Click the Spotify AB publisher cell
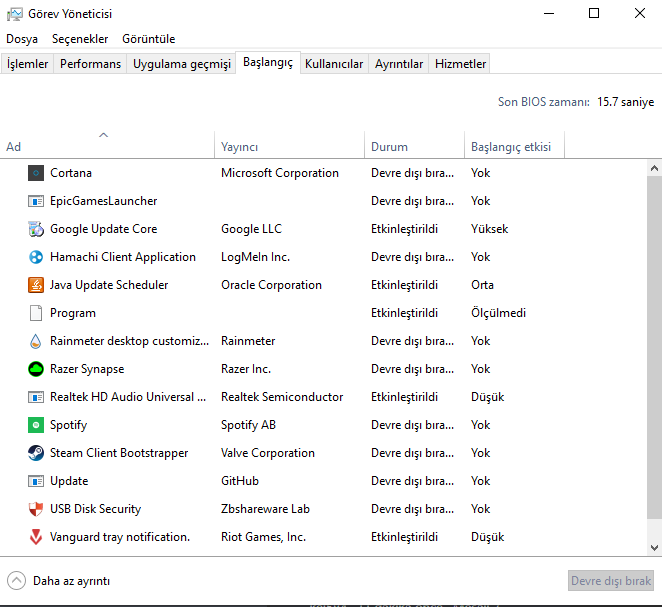Screen dimensions: 662x607 click(248, 425)
